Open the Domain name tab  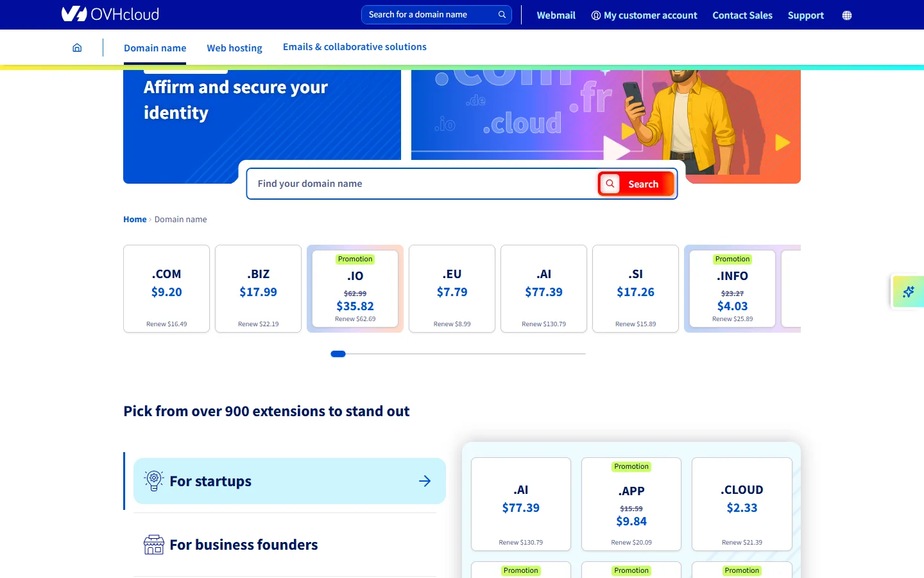point(155,48)
